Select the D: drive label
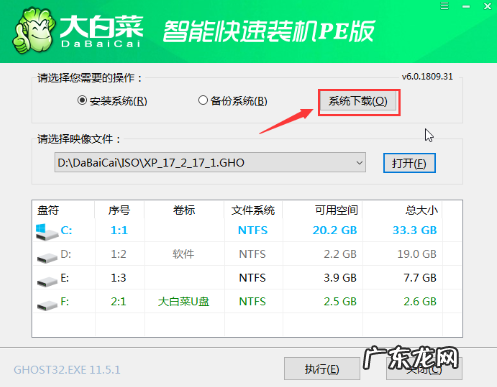The height and width of the screenshot is (387, 497). (x=66, y=254)
